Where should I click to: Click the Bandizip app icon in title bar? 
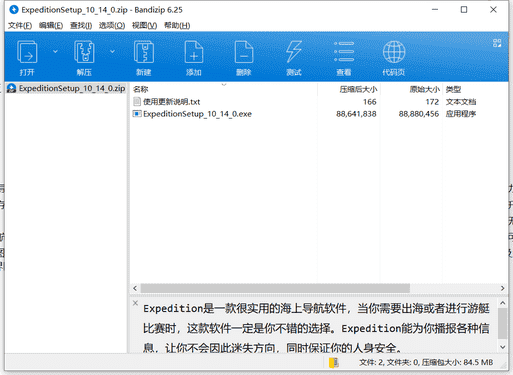pos(14,10)
